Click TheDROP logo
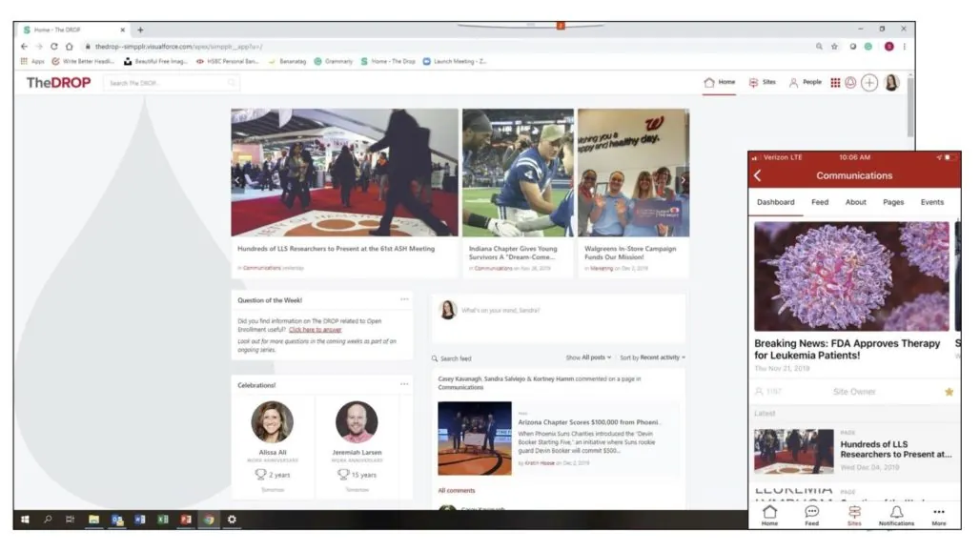980x551 pixels. tap(58, 83)
